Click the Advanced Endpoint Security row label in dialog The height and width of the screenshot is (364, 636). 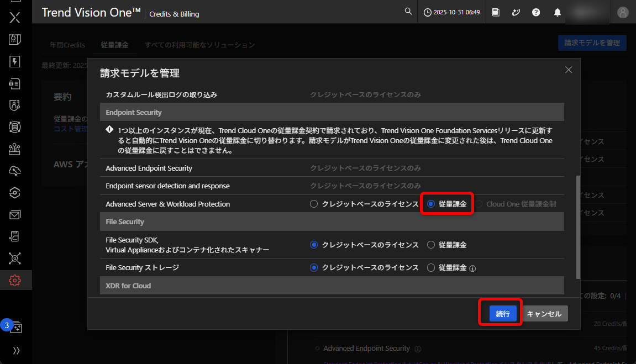[x=149, y=168]
